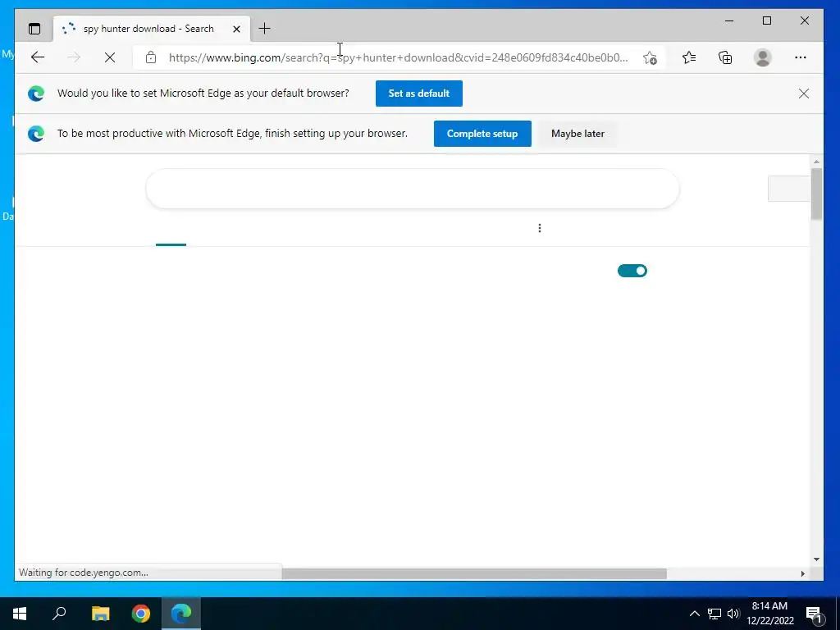Open taskbar search magnifier

pyautogui.click(x=59, y=614)
